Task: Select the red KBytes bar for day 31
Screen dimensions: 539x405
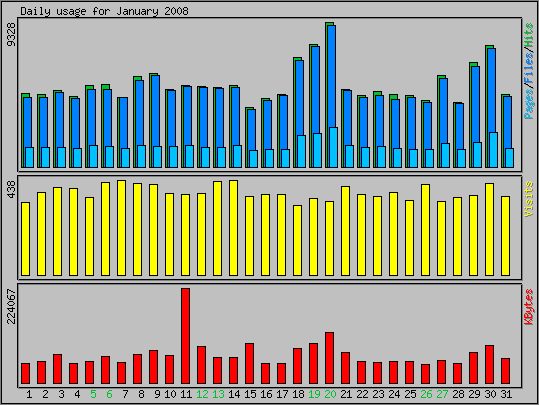Action: tap(505, 371)
